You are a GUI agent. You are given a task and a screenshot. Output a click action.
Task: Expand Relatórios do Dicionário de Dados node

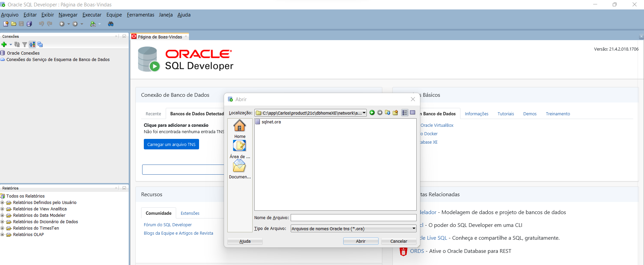[x=2, y=222]
